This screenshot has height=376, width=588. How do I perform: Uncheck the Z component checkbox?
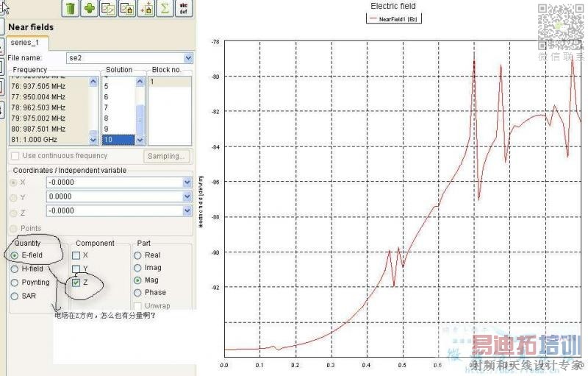click(76, 283)
